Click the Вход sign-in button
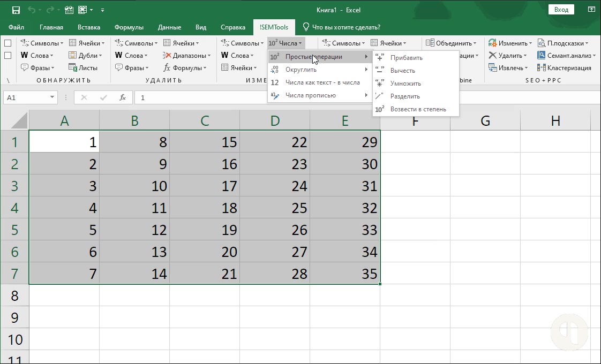 [x=561, y=10]
